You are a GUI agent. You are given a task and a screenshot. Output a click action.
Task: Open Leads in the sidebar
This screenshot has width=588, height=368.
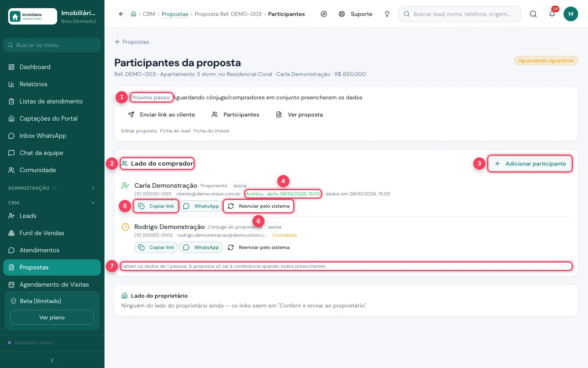coord(52,216)
